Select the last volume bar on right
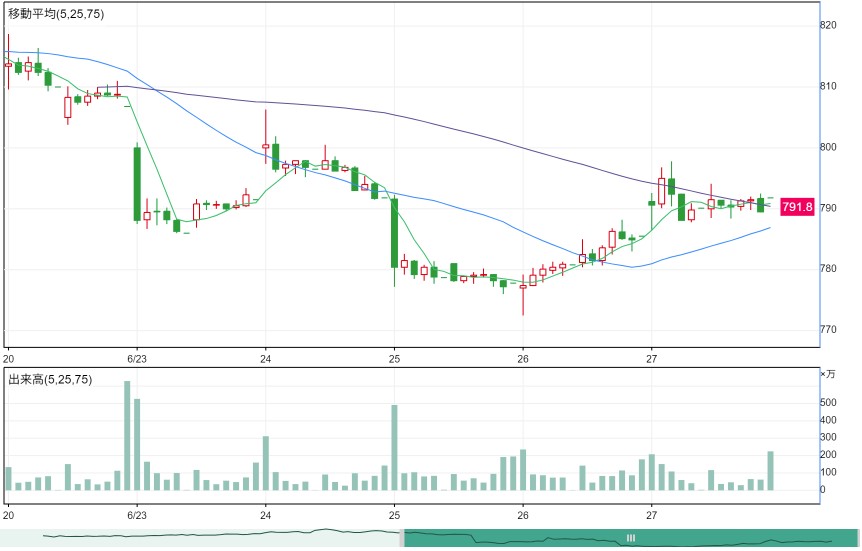The width and height of the screenshot is (862, 551). tap(770, 471)
